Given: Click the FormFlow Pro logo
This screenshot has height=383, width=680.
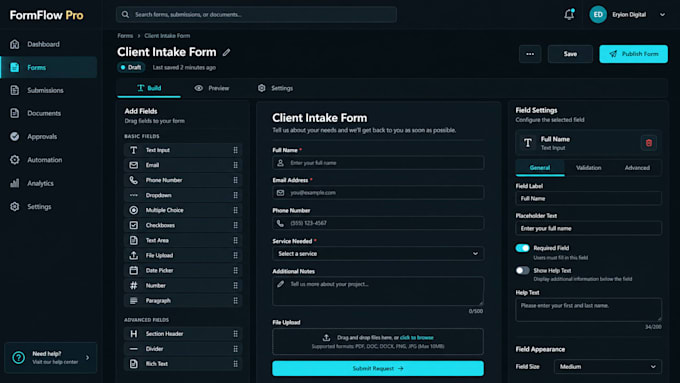Looking at the screenshot, I should tap(46, 15).
